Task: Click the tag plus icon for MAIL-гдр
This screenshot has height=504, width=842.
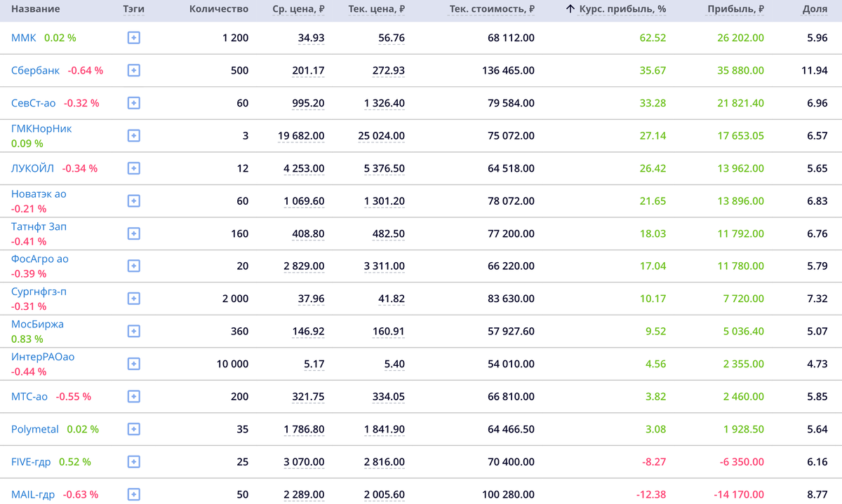Action: [134, 494]
